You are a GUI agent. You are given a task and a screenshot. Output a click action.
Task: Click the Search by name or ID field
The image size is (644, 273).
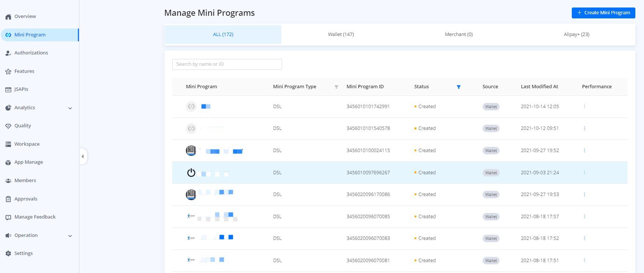pos(227,64)
